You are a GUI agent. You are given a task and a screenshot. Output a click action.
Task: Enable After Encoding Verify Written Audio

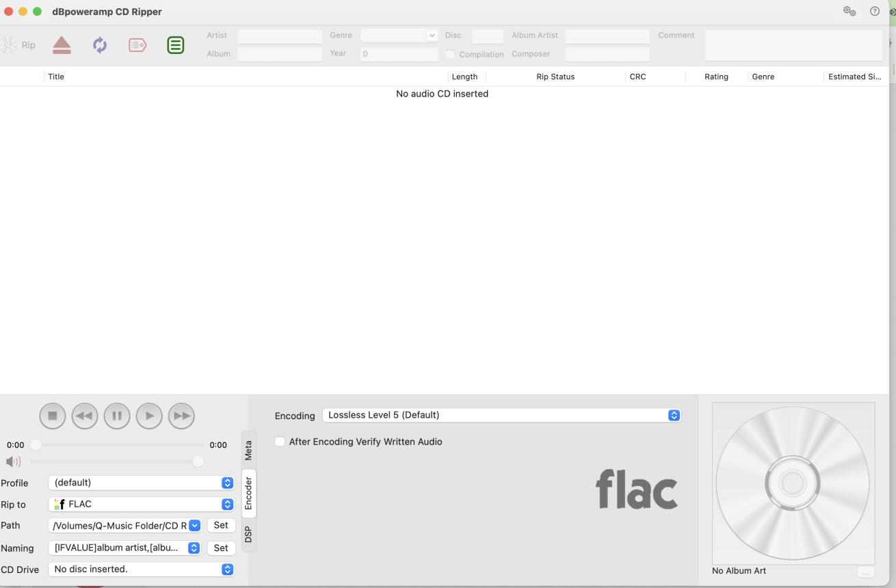pyautogui.click(x=280, y=442)
